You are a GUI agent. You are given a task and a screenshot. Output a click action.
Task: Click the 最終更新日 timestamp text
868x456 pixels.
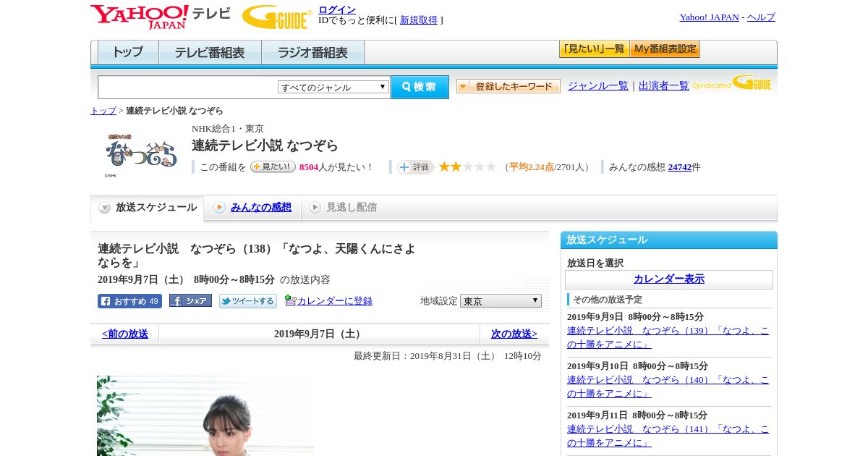coord(448,355)
